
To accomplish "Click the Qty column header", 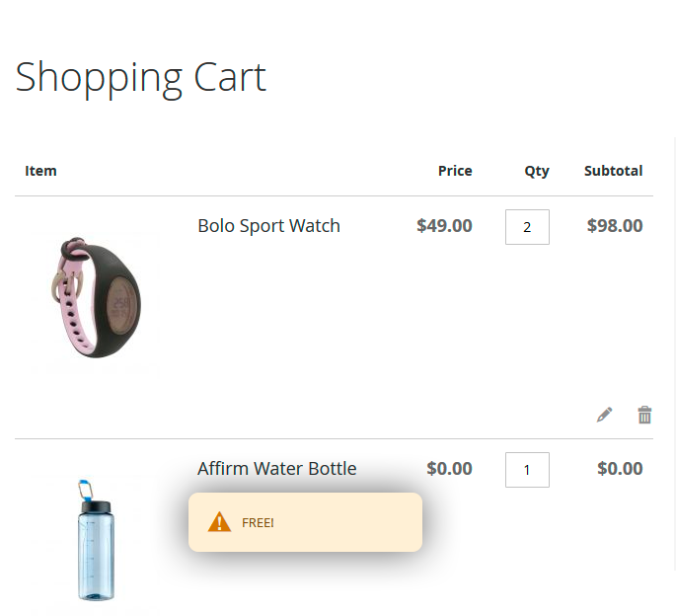I will (537, 171).
